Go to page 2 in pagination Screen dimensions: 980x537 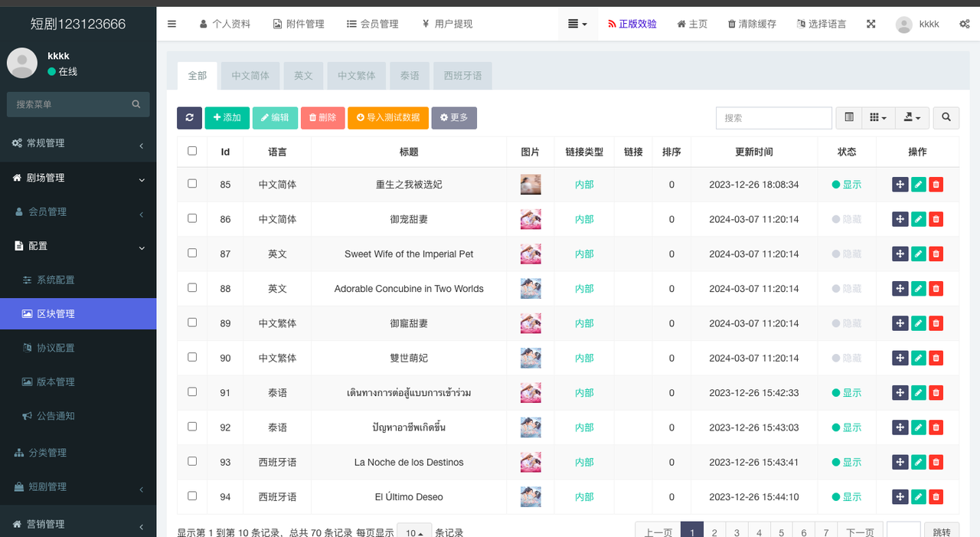pos(714,532)
